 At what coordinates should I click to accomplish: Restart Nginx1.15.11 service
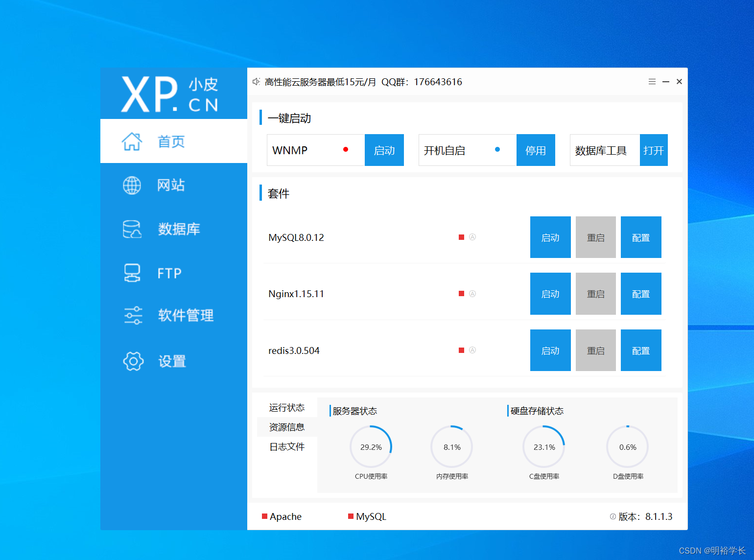pyautogui.click(x=596, y=294)
